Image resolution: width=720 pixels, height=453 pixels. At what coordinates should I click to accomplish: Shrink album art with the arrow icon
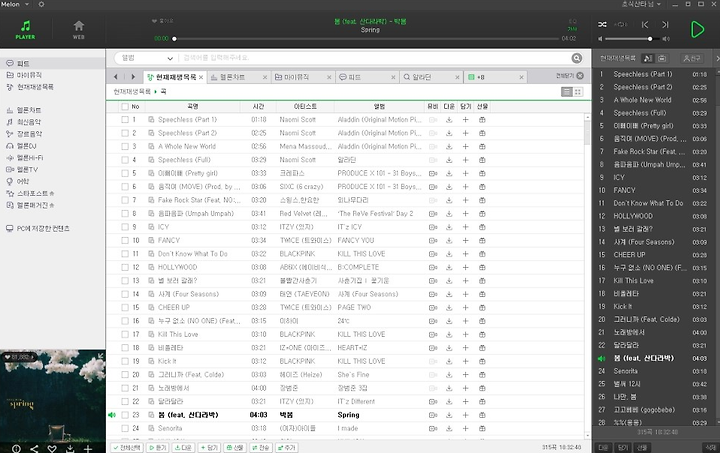click(100, 356)
